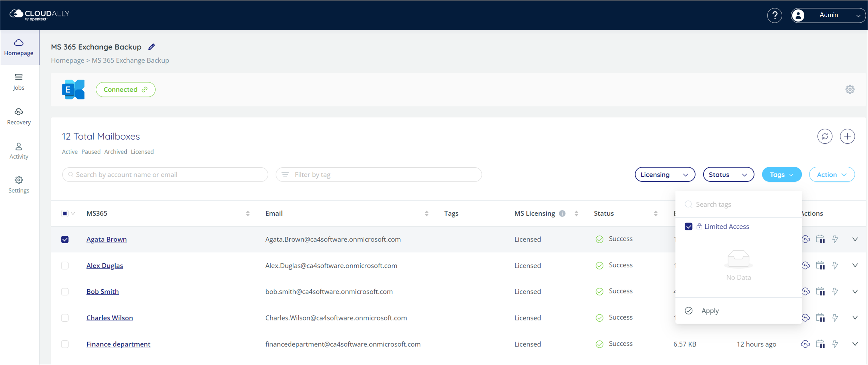Expand Finance department row details
This screenshot has width=868, height=365.
coord(855,344)
